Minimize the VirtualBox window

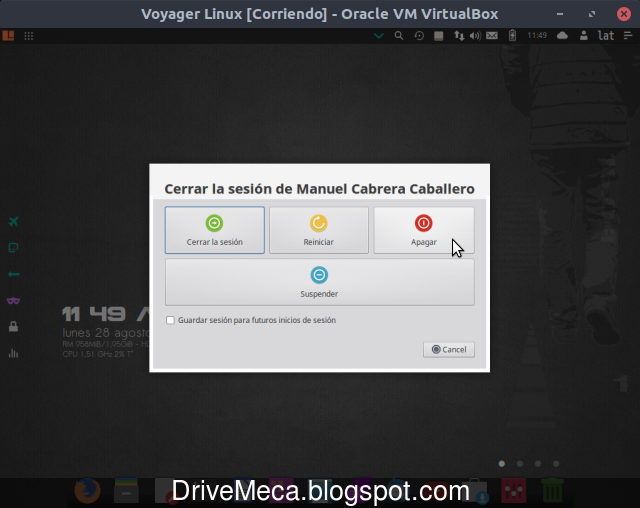point(560,14)
